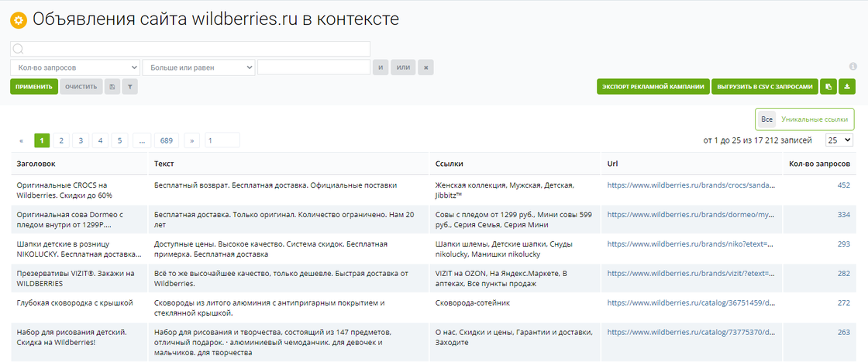Remove filter condition with the x button
This screenshot has height=363, width=868.
425,67
